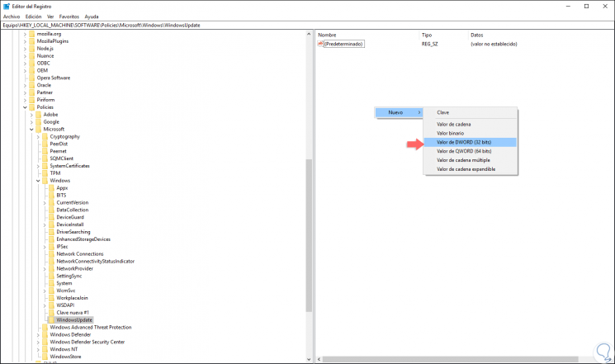Open the Archivo menu
Viewport: 615px width, 364px height.
coord(12,17)
